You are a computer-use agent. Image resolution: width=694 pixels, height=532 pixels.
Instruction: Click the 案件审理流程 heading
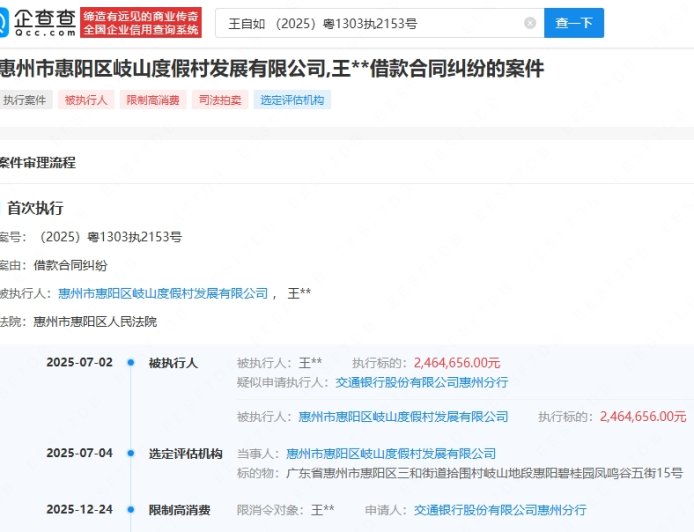click(37, 162)
